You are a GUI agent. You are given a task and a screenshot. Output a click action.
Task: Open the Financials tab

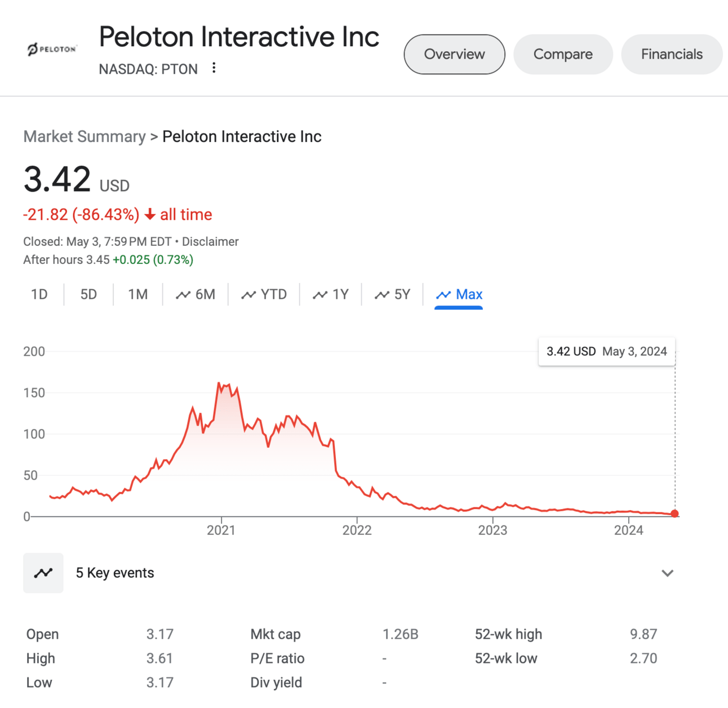pyautogui.click(x=672, y=54)
